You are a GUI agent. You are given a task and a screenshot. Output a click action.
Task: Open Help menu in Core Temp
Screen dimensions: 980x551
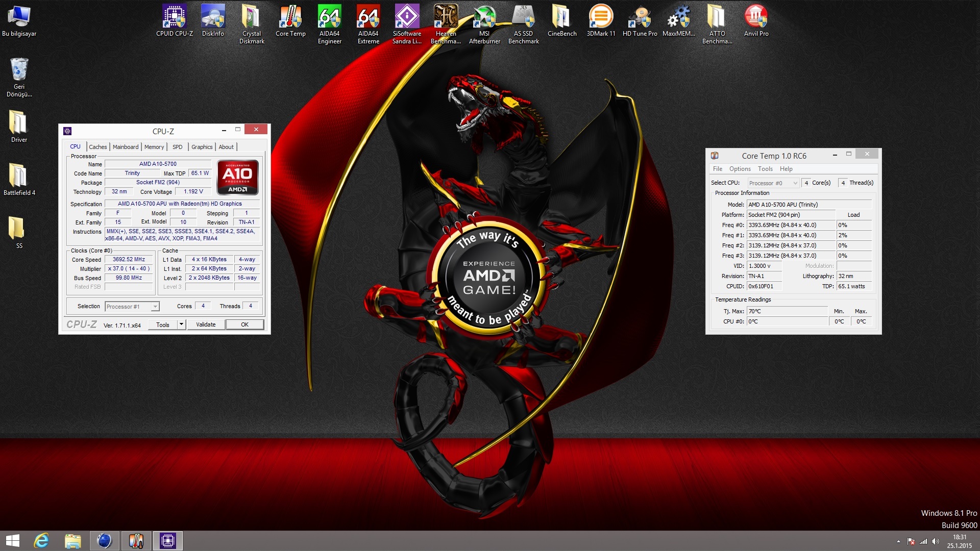[x=786, y=169]
